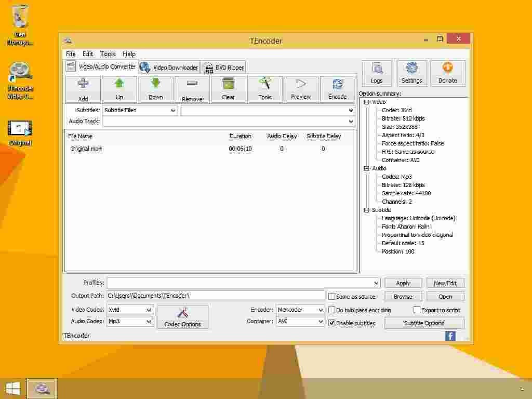Select 'Container: AVI' tree item

pos(401,160)
